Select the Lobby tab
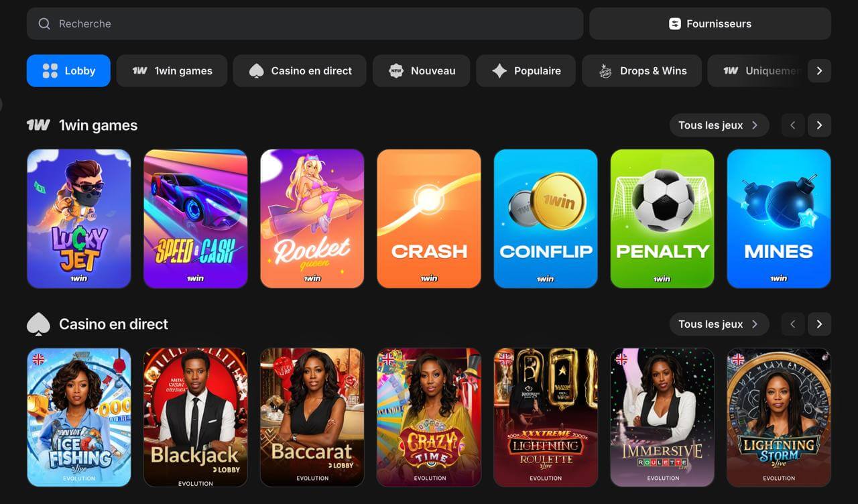 [x=68, y=70]
